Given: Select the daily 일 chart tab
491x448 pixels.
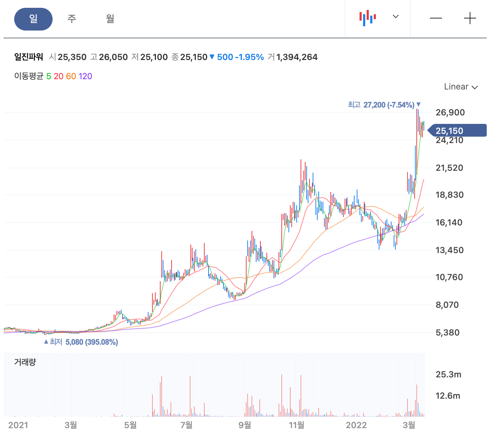Looking at the screenshot, I should (33, 19).
